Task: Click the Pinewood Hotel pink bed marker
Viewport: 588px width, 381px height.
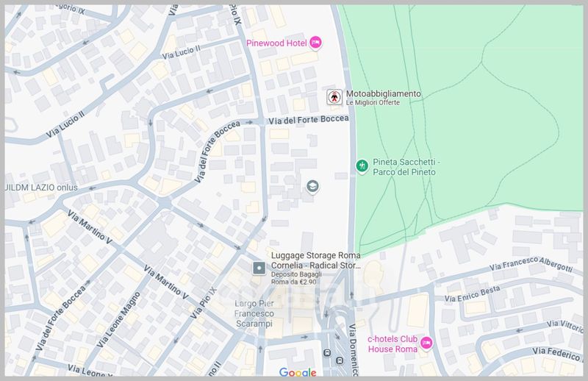Action: click(x=315, y=42)
